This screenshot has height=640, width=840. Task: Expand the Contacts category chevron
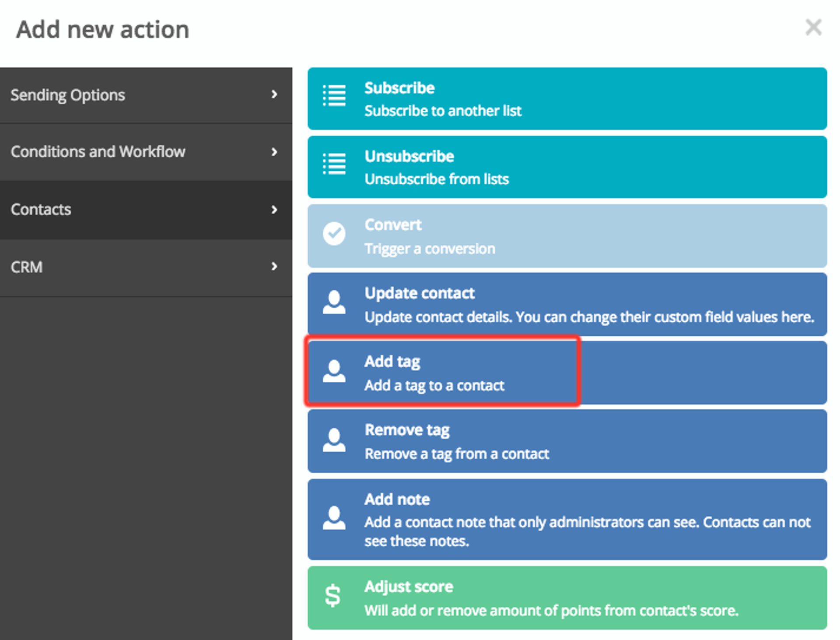275,210
